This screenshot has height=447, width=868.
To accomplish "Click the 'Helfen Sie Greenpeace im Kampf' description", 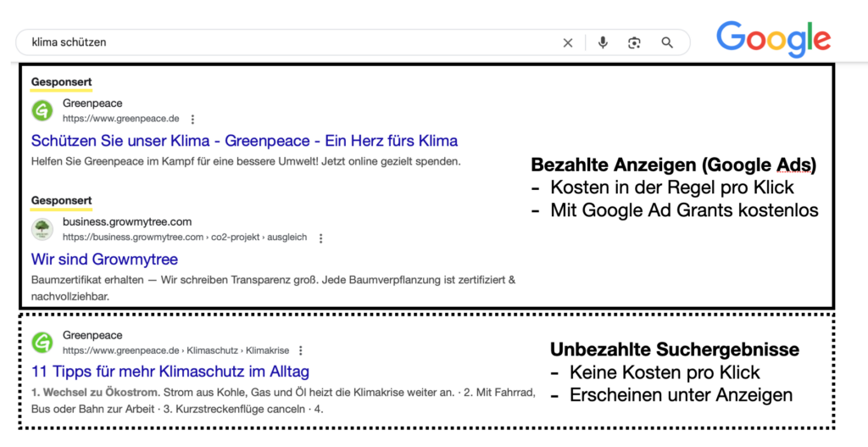I will pyautogui.click(x=246, y=162).
